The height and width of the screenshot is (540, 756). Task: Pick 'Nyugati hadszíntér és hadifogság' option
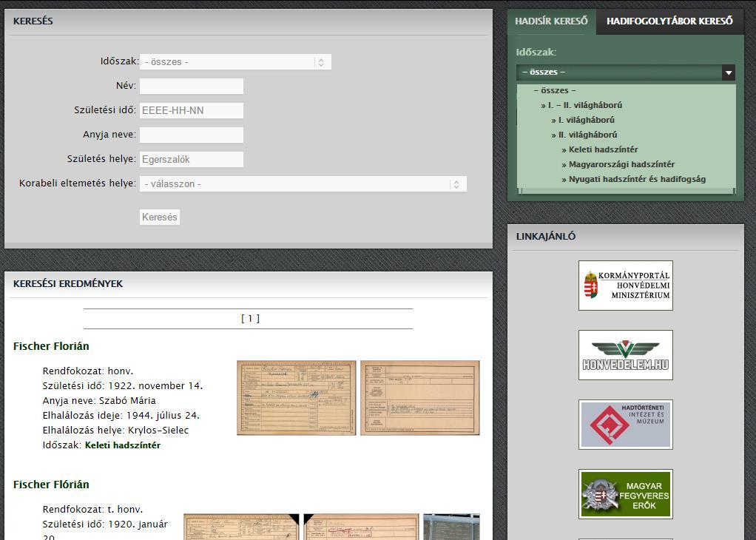click(633, 179)
